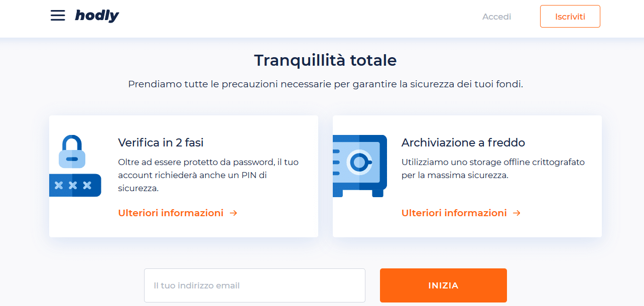Screen dimensions: 644x306
Task: Open the hamburger navigation menu
Action: (x=58, y=16)
